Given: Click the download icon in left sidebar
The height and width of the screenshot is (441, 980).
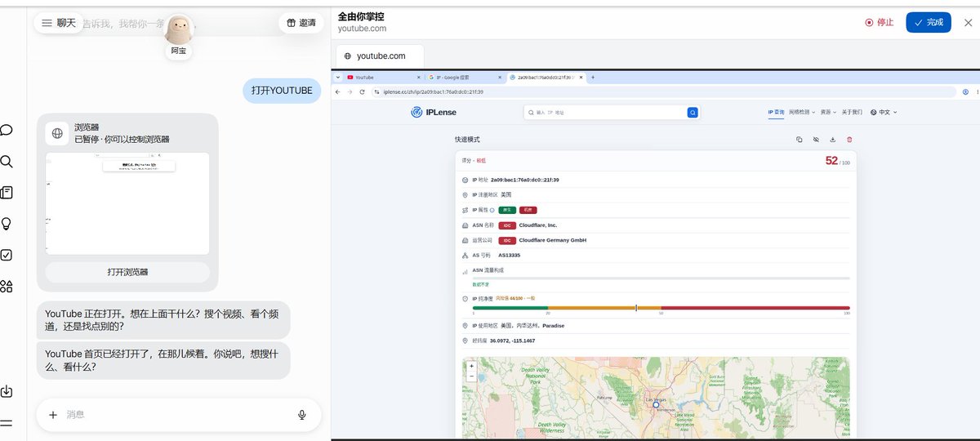Looking at the screenshot, I should click(7, 391).
